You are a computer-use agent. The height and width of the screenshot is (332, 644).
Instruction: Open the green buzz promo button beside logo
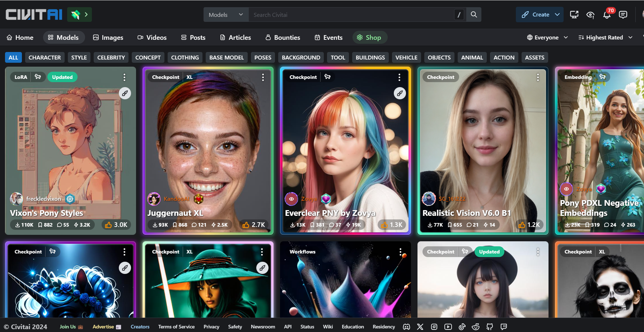(x=79, y=15)
